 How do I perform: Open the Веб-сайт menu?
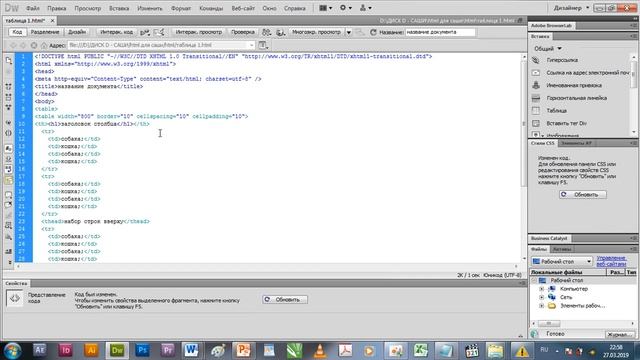click(243, 8)
